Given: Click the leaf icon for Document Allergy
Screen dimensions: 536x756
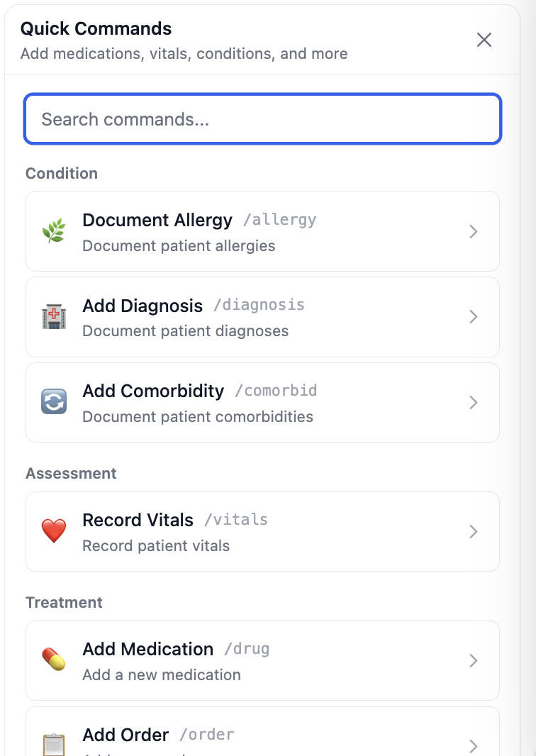Looking at the screenshot, I should [x=54, y=232].
